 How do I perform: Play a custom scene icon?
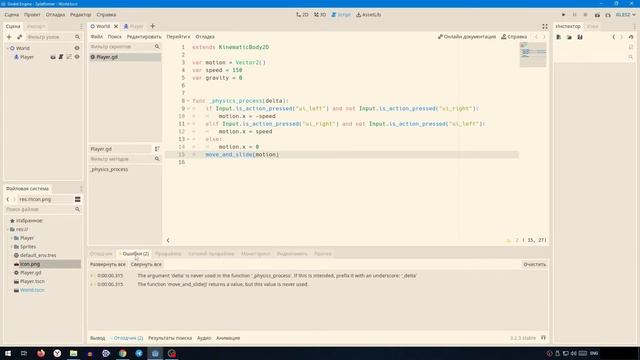(608, 15)
